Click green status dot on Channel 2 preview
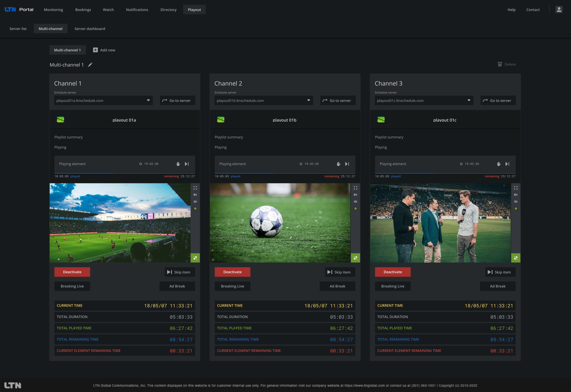 click(355, 208)
